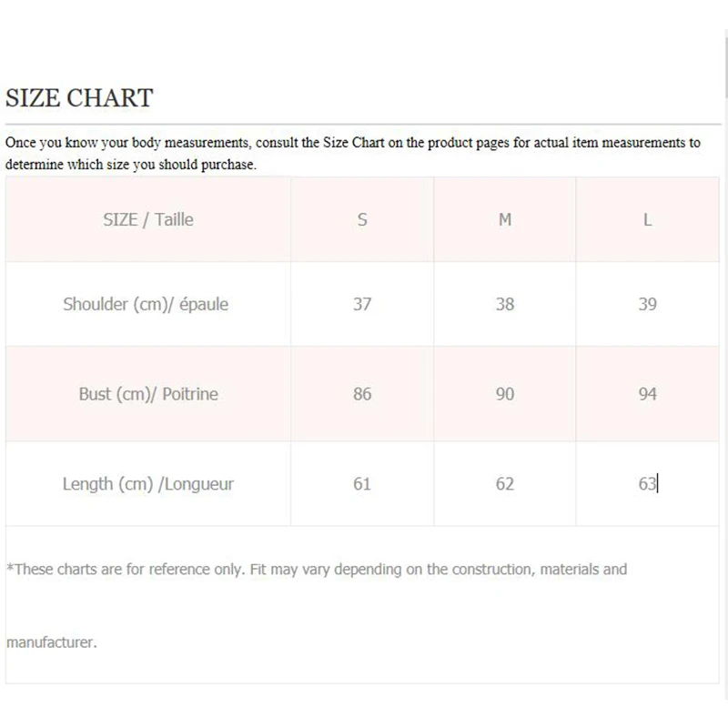
Task: Select the M size column header
Action: pyautogui.click(x=505, y=219)
